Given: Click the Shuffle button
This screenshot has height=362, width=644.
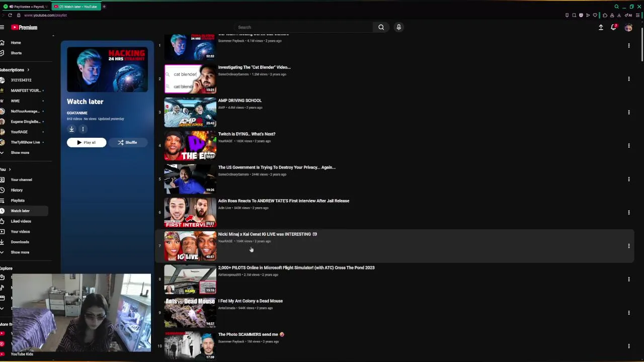Looking at the screenshot, I should [128, 142].
